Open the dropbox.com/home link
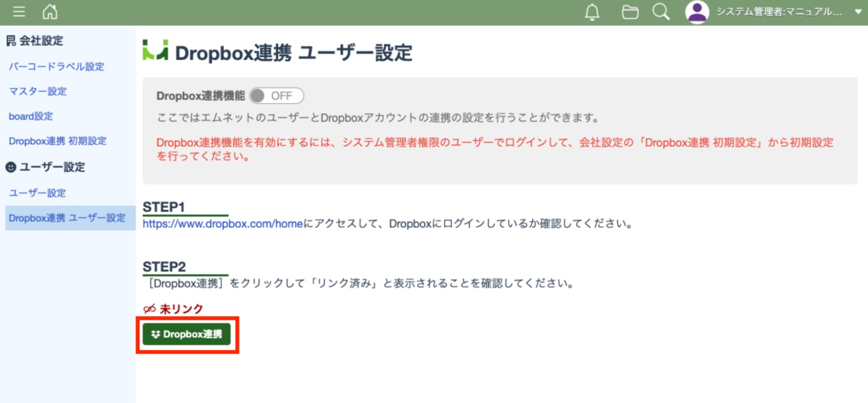Viewport: 868px width, 403px height. tap(223, 224)
